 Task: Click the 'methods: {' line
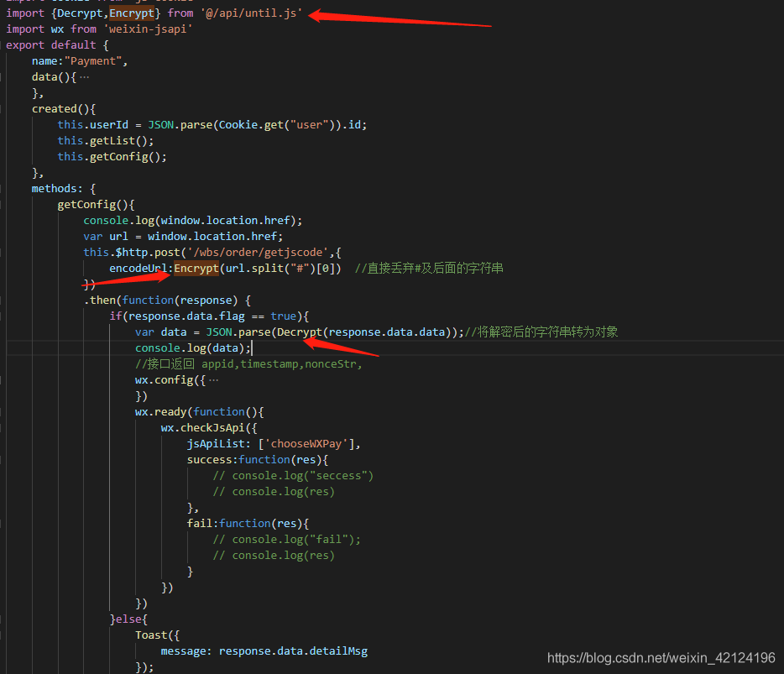64,189
